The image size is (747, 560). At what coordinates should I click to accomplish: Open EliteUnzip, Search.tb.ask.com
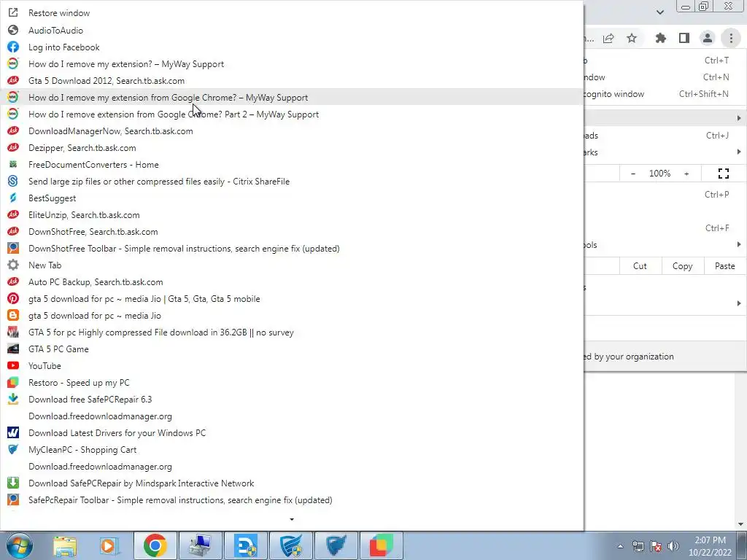292,215
